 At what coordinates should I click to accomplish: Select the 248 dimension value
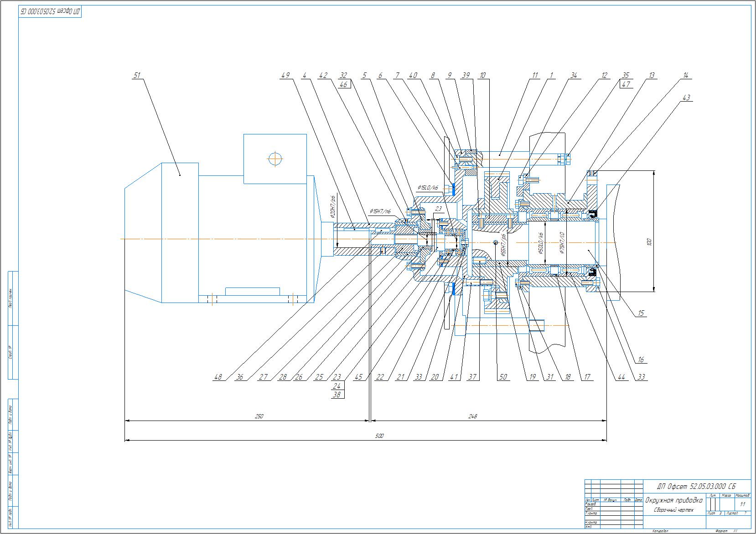tap(472, 416)
